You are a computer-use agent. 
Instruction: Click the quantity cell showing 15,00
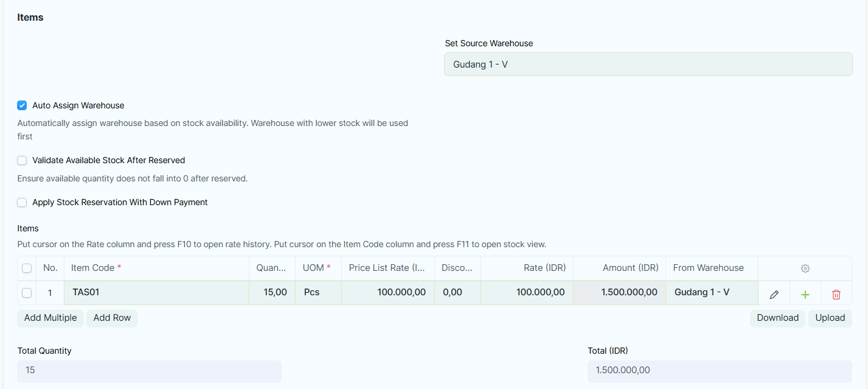pos(272,293)
